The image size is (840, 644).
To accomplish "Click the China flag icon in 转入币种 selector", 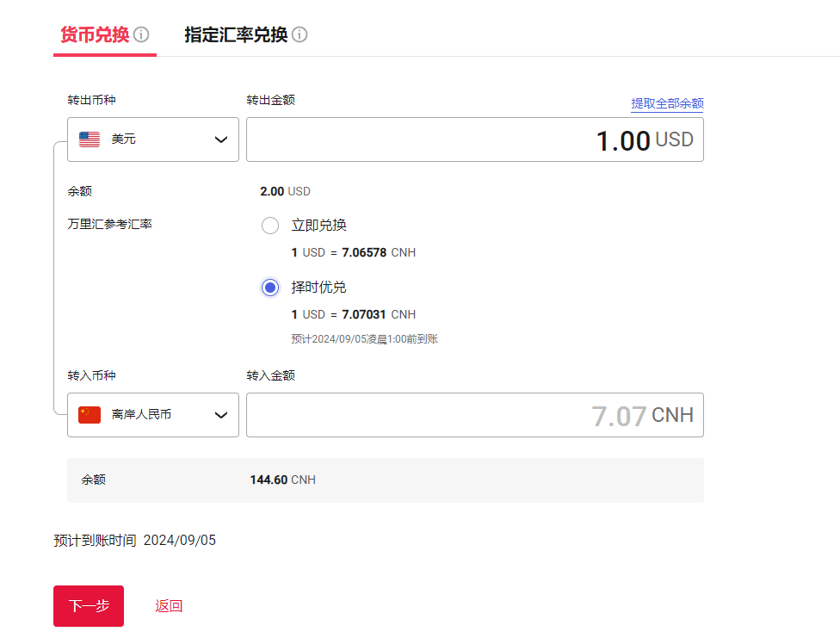I will (90, 414).
